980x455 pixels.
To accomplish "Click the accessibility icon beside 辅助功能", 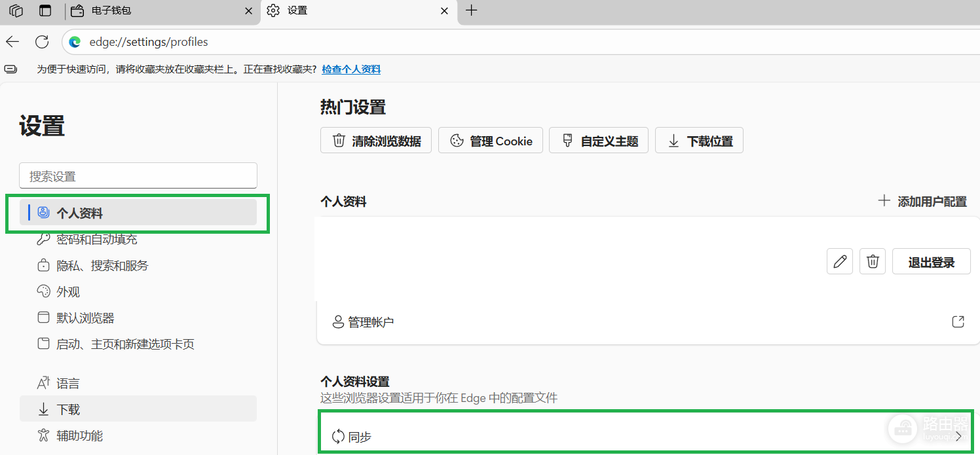I will point(43,435).
